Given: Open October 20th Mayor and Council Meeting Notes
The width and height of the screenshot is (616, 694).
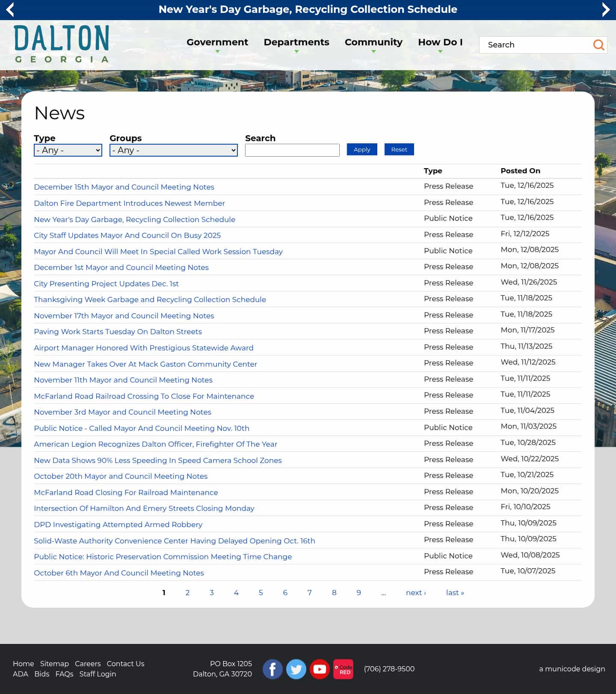Looking at the screenshot, I should [x=121, y=476].
